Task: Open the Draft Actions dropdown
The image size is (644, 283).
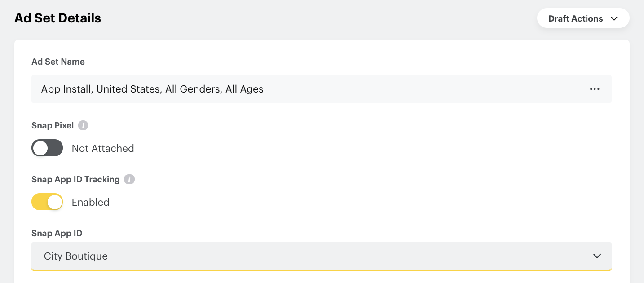Action: (x=583, y=18)
